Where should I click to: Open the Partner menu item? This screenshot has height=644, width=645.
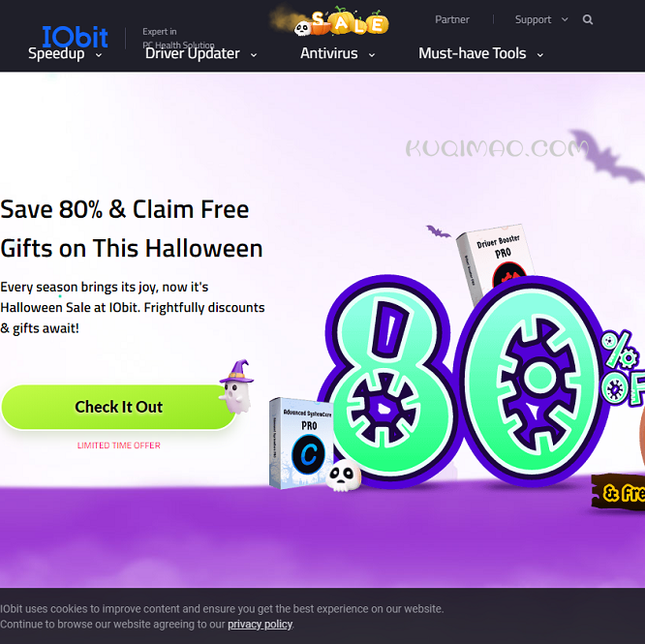point(452,19)
